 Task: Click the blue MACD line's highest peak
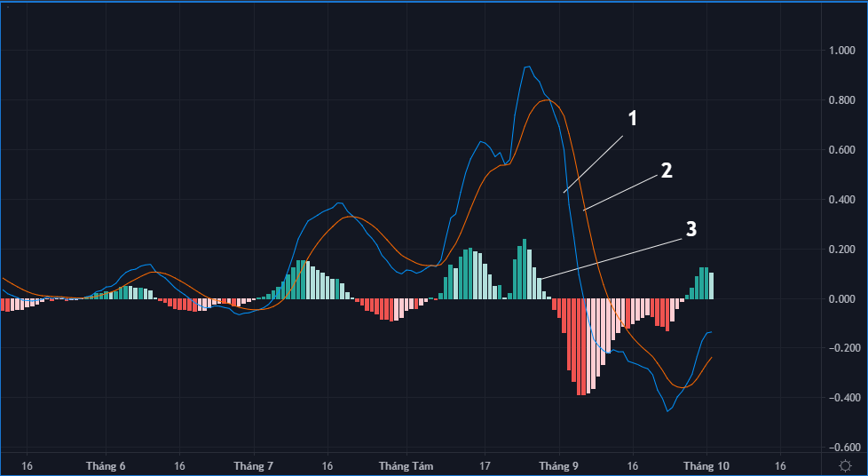pyautogui.click(x=529, y=67)
